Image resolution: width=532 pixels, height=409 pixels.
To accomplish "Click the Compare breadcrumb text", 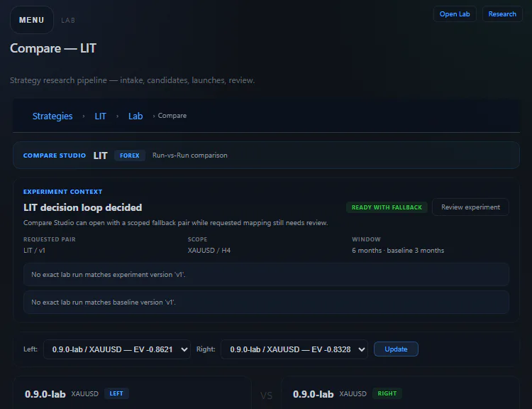I will tap(172, 116).
